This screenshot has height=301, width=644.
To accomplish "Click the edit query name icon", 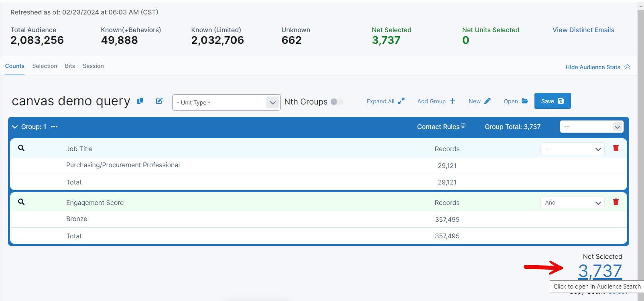I will [x=159, y=101].
